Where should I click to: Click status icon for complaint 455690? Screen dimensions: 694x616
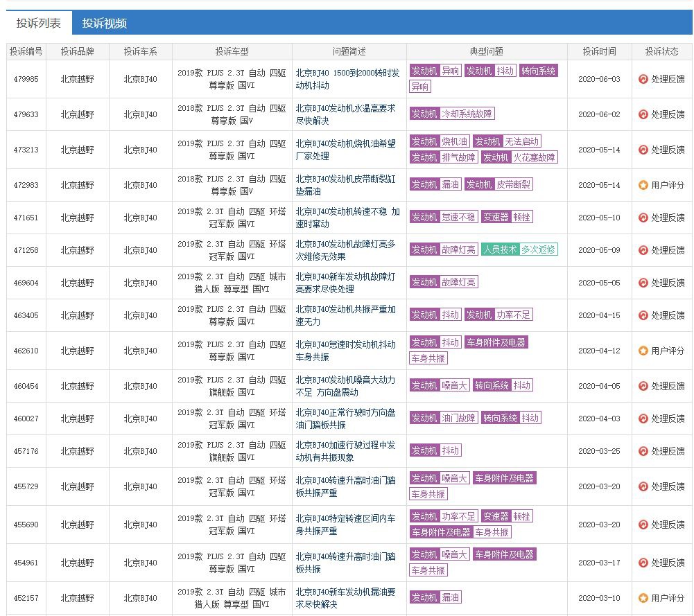[643, 525]
